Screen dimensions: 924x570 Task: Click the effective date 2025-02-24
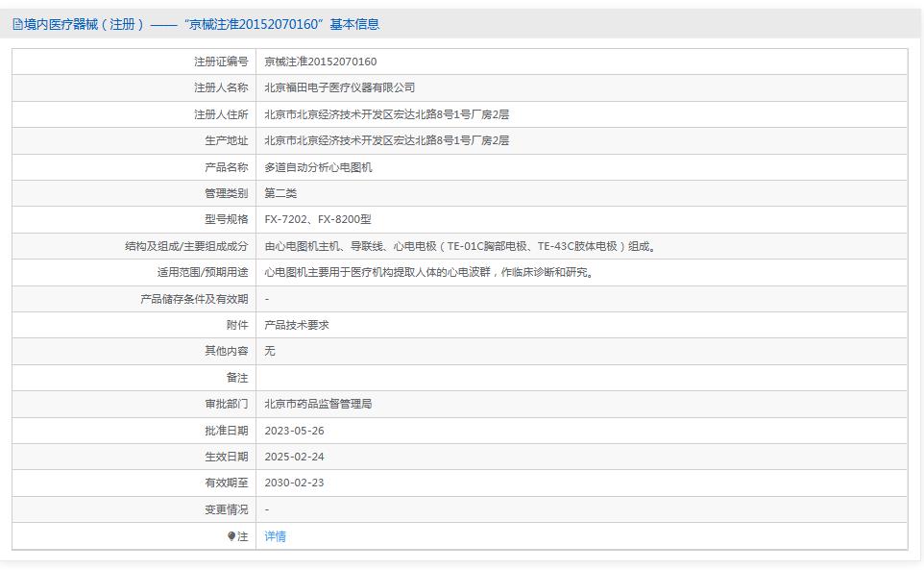[x=294, y=457]
